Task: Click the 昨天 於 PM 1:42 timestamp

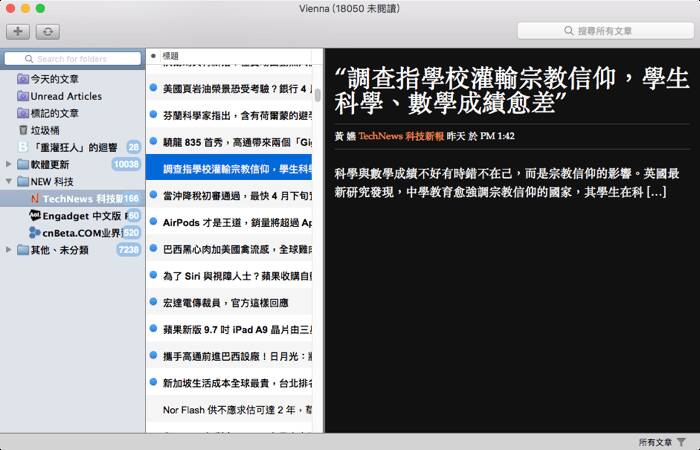Action: click(480, 136)
